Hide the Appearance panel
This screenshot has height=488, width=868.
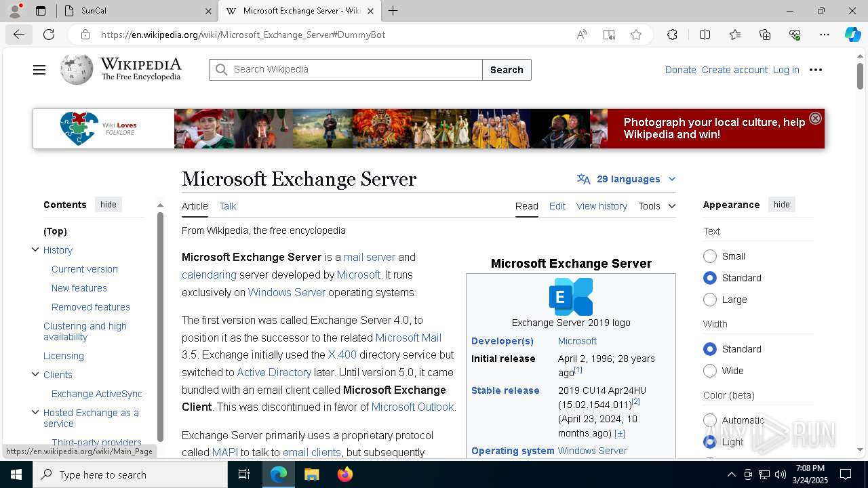pyautogui.click(x=782, y=205)
